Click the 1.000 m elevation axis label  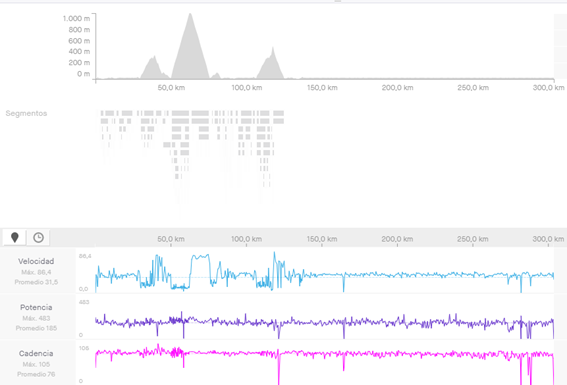click(x=76, y=18)
